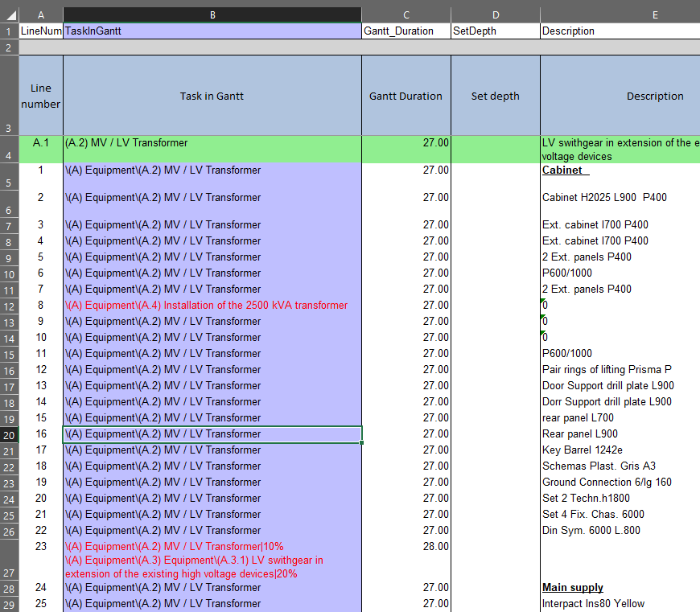Select the 28.00 duration cell
The image size is (700, 612).
pos(406,547)
